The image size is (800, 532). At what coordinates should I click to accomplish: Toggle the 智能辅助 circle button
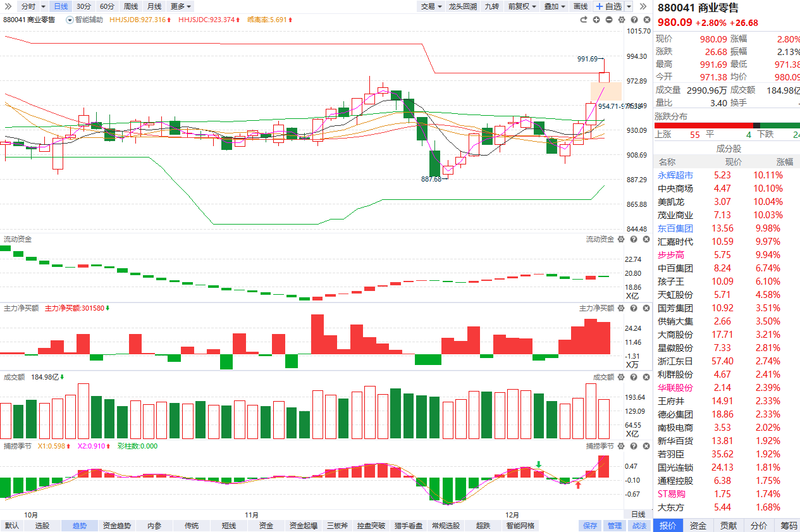click(x=70, y=20)
